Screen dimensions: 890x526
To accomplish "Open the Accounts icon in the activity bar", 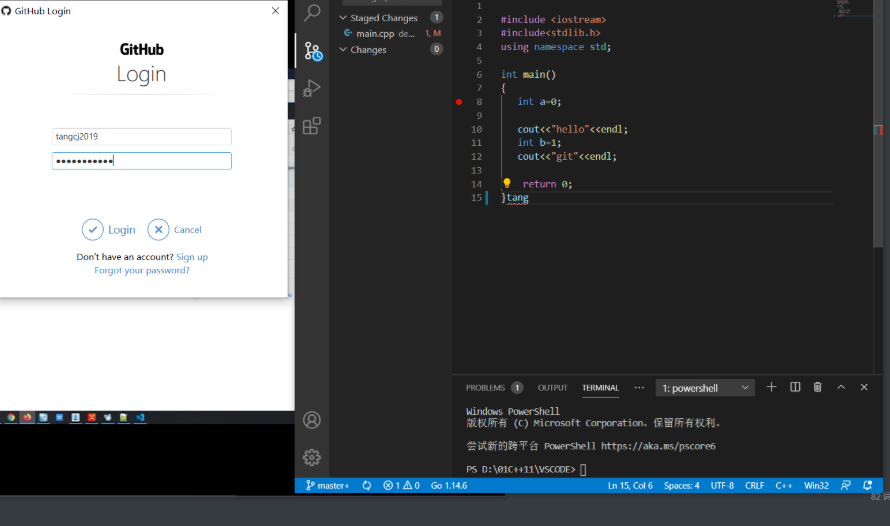I will click(312, 420).
